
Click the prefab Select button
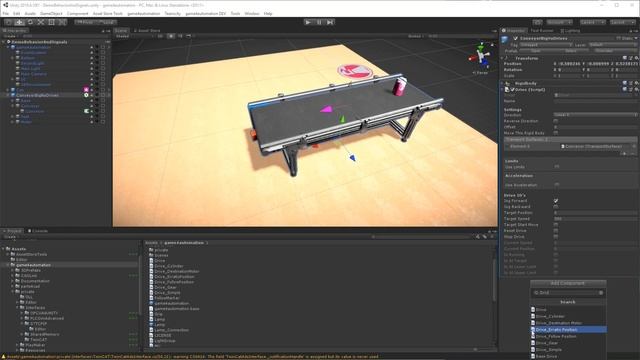coord(571,51)
